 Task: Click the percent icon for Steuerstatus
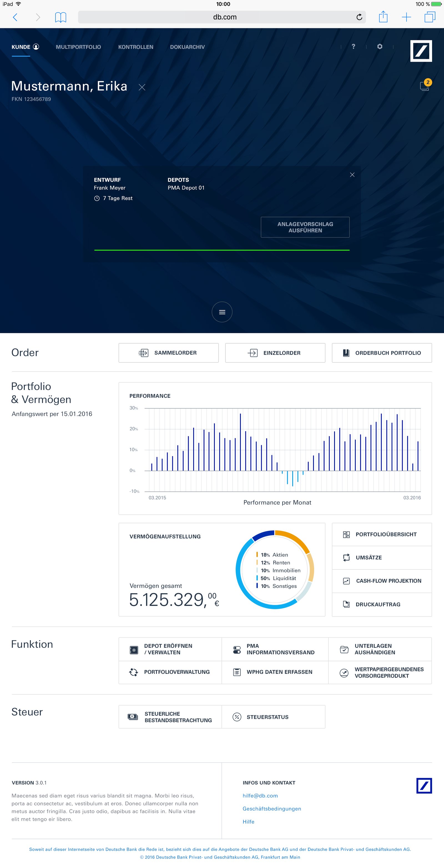tap(237, 717)
